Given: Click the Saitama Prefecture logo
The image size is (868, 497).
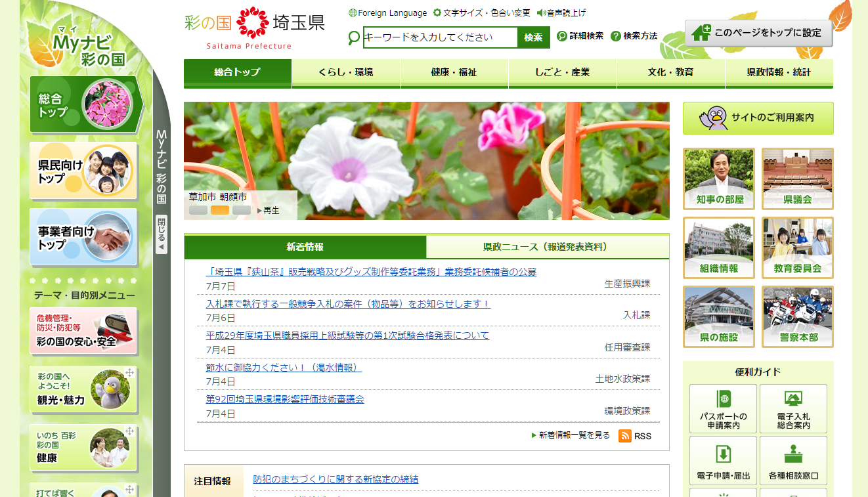Looking at the screenshot, I should point(255,28).
